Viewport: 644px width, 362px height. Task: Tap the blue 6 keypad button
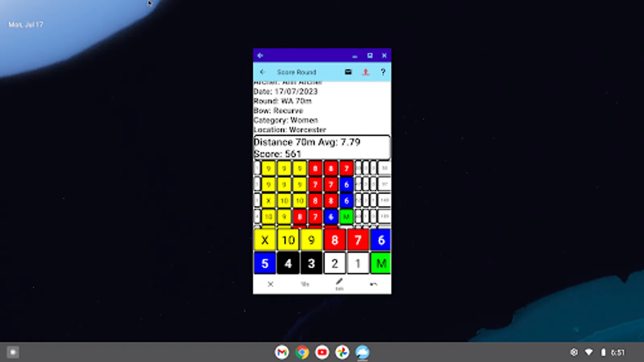pyautogui.click(x=381, y=240)
